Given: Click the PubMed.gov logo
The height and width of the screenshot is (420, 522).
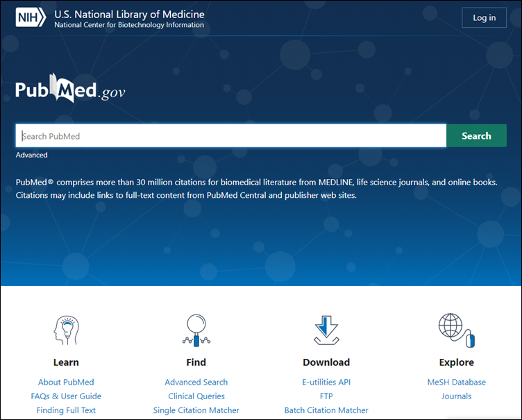Looking at the screenshot, I should (70, 88).
